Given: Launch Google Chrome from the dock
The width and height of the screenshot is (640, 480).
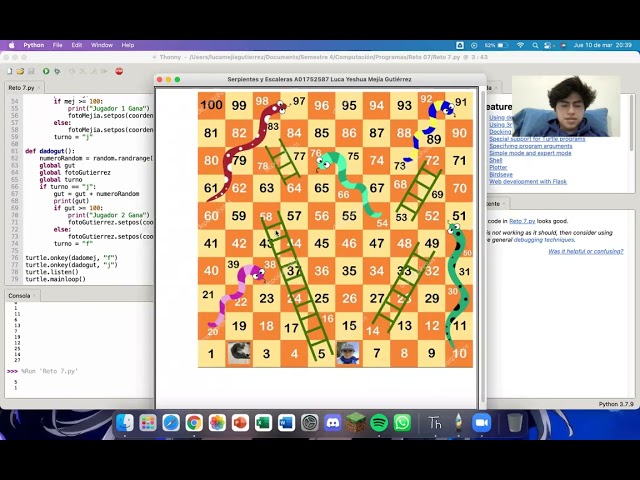Looking at the screenshot, I should (x=194, y=423).
